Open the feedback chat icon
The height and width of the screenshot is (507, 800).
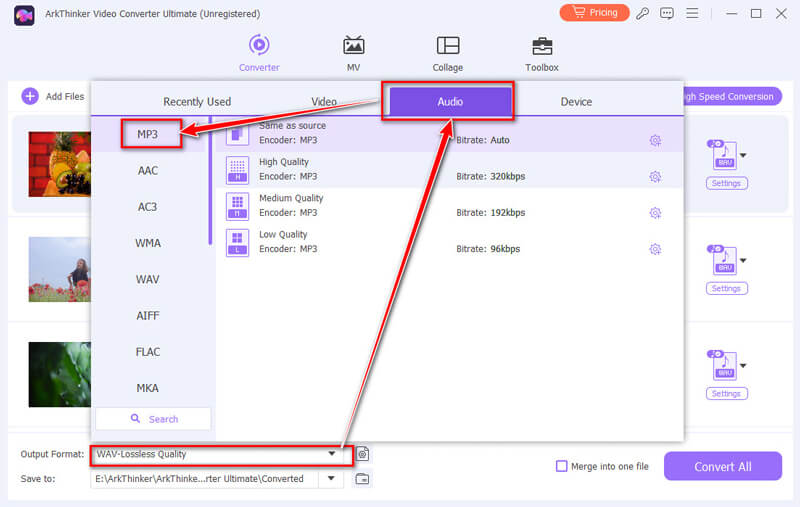pyautogui.click(x=666, y=14)
